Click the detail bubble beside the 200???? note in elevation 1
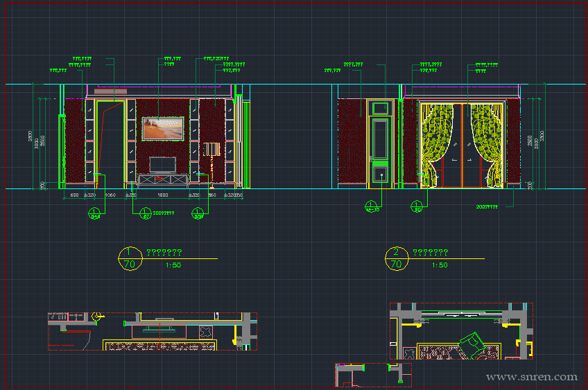The width and height of the screenshot is (588, 390). pyautogui.click(x=146, y=213)
